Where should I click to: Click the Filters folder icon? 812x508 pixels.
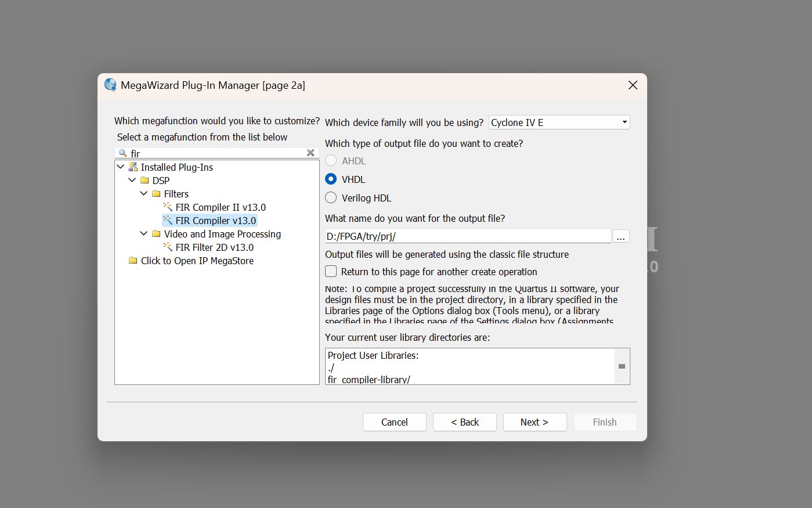tap(156, 193)
